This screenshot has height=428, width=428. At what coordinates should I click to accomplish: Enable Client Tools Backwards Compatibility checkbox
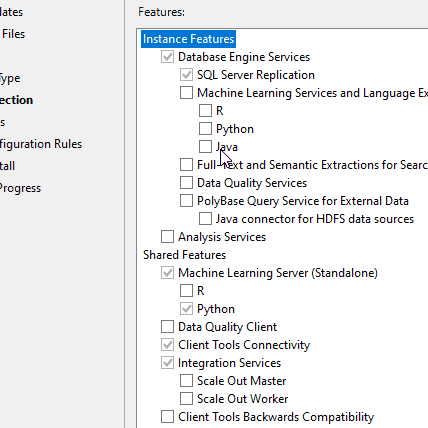coord(167,417)
